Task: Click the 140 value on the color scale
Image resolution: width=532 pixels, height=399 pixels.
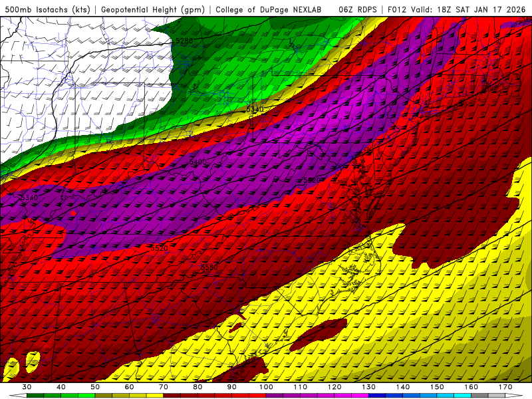Action: coord(403,387)
